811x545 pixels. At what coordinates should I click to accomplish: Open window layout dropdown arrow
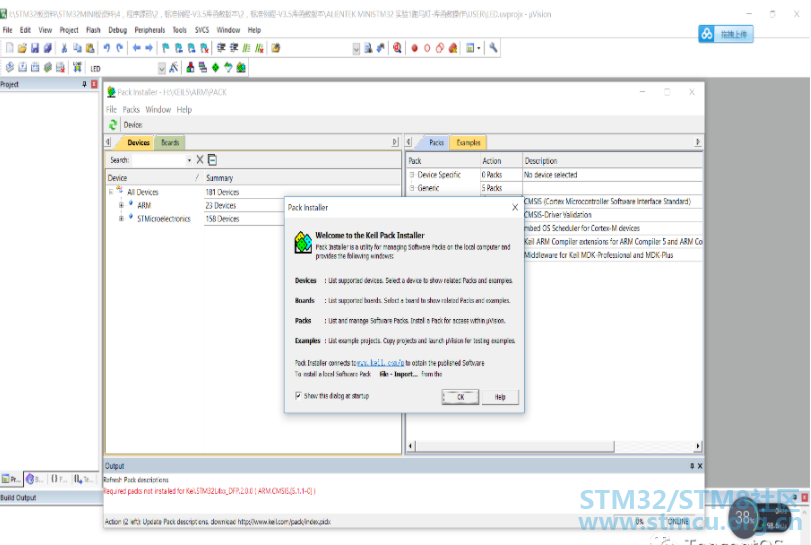click(x=479, y=49)
